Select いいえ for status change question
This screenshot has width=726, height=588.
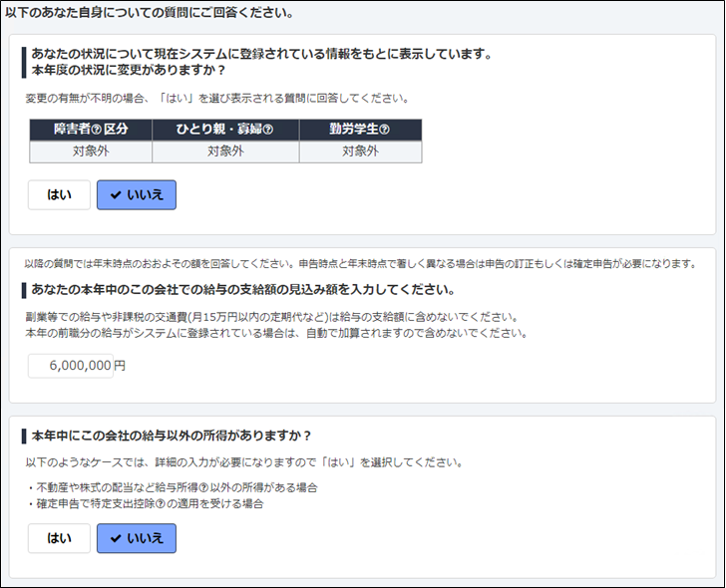(136, 195)
